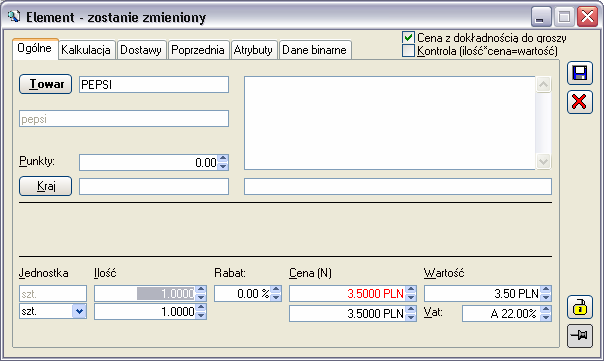
Task: Decrease Punkty with down spinner arrow
Action: coord(223,166)
